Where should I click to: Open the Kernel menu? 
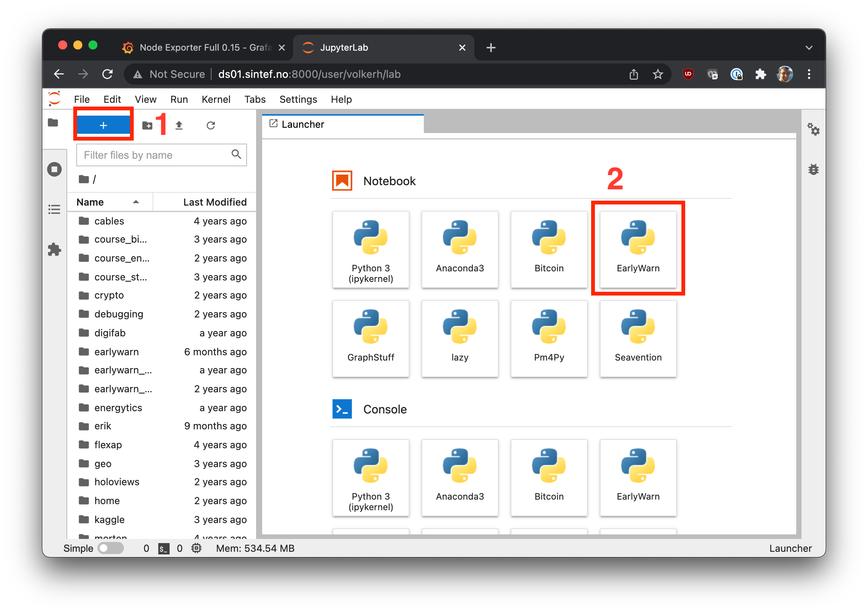(215, 99)
